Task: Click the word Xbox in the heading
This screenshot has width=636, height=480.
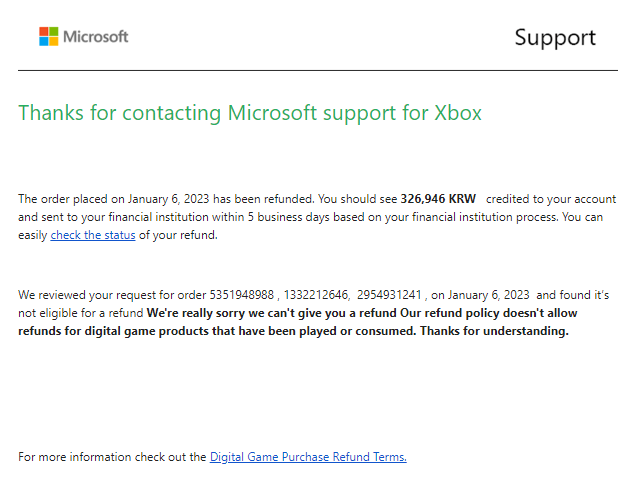Action: (x=458, y=113)
